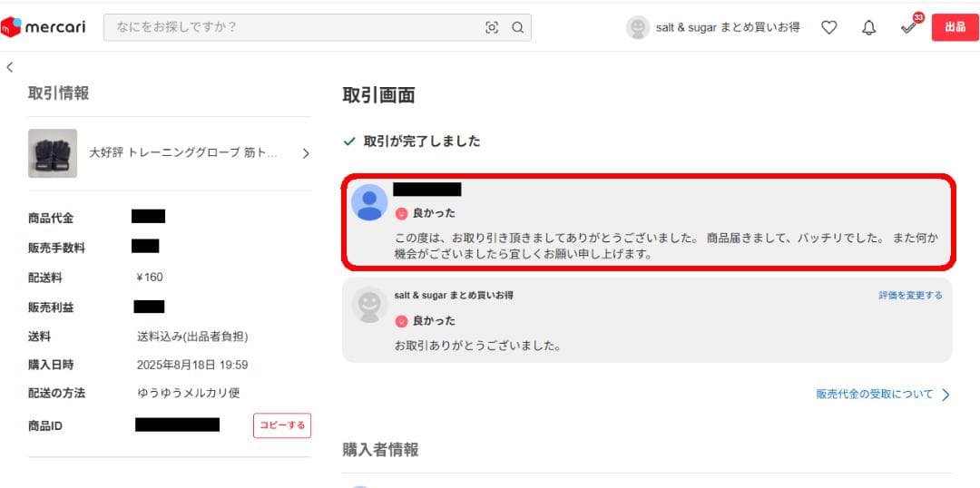Open likes heart icon
Viewport: 980px width, 488px height.
click(x=828, y=27)
